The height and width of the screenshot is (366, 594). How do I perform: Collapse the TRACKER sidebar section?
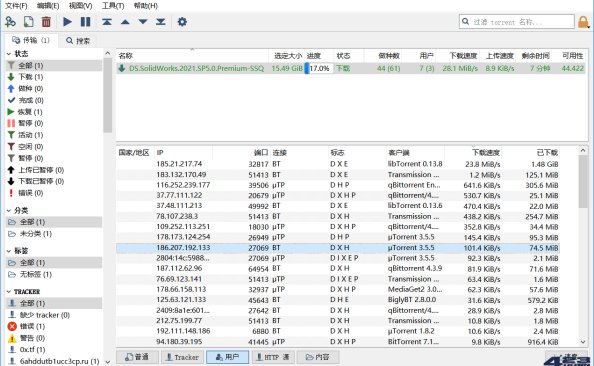click(9, 291)
